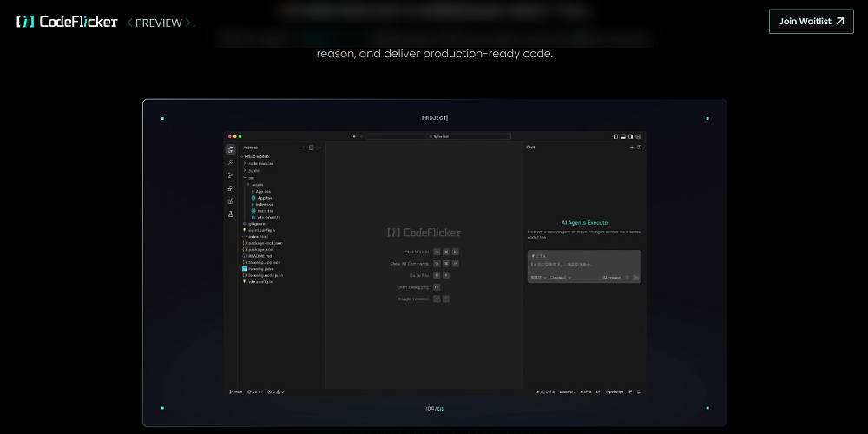Image resolution: width=868 pixels, height=434 pixels.
Task: Open the Search icon in activity bar
Action: coord(230,162)
